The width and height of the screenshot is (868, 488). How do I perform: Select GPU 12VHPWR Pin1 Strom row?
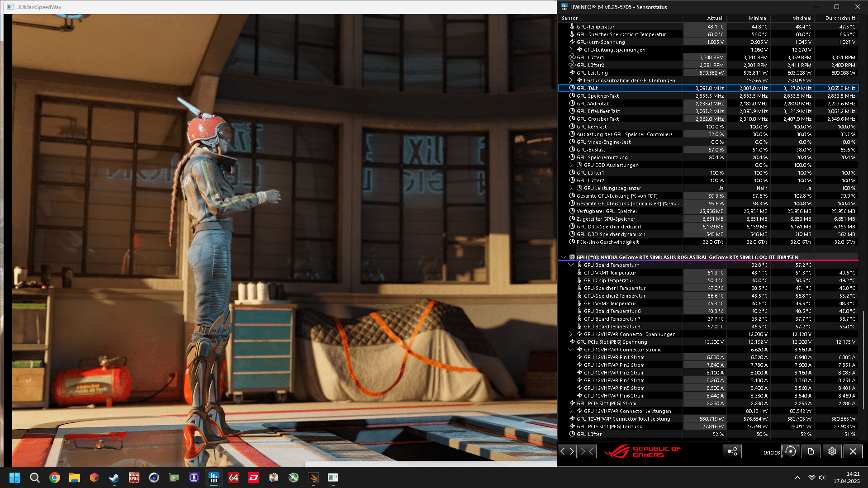click(x=708, y=357)
